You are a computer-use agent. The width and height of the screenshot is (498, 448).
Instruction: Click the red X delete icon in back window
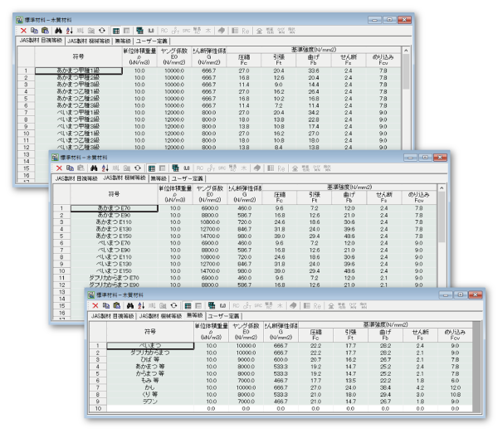23,31
